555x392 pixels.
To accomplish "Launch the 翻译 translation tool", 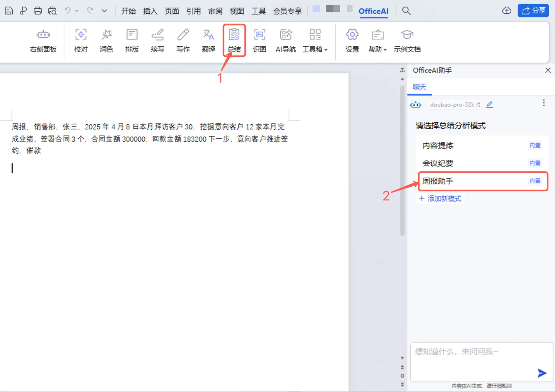I will pos(208,41).
